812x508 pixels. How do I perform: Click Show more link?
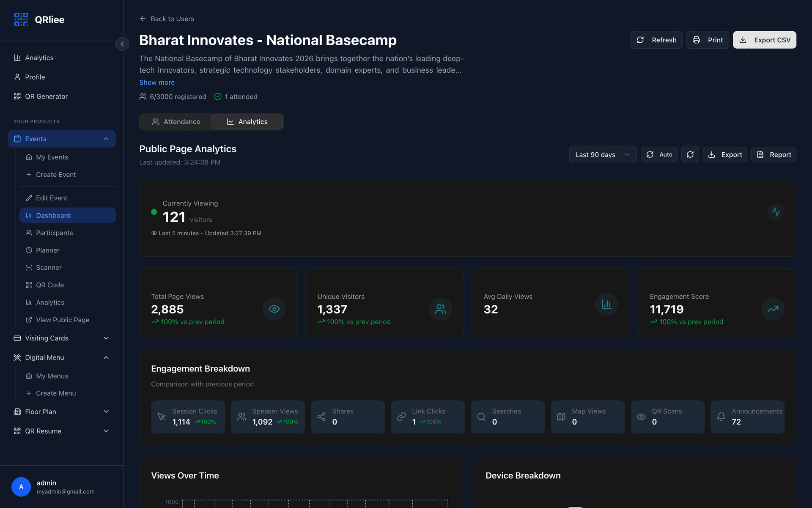157,82
